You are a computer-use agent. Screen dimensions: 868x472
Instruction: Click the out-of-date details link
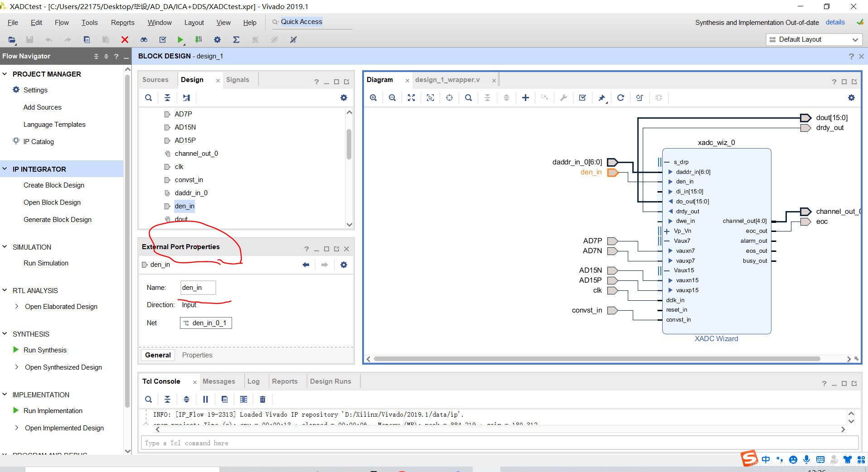pyautogui.click(x=835, y=22)
